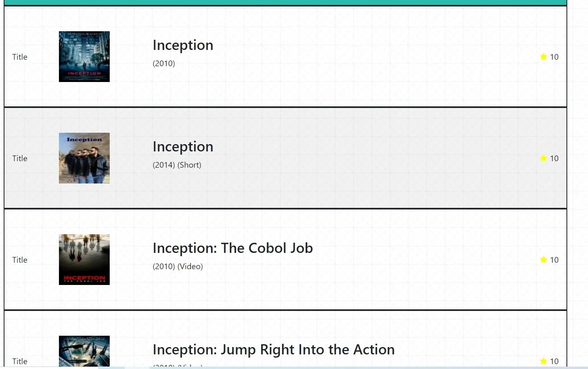Click the rating 10 for The Cobol Job
The image size is (588, 369).
554,260
